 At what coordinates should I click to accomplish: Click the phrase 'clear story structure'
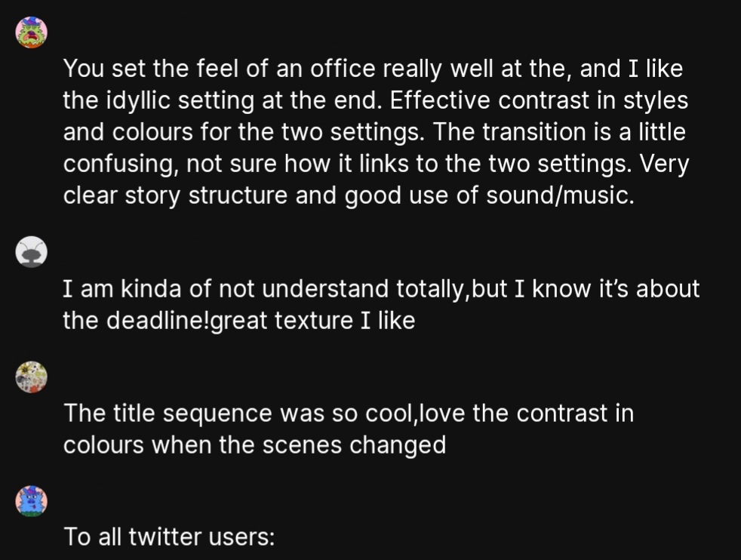(x=175, y=195)
